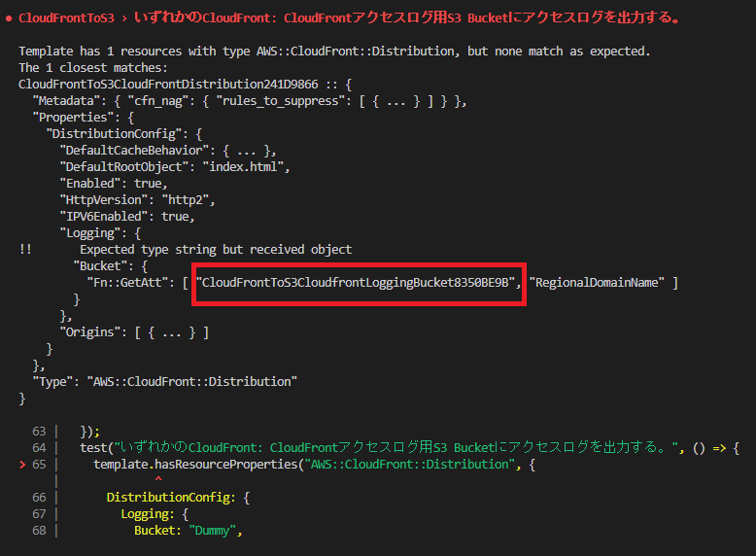Click resource name CloudFrontToS3CloudFrontDistribution241D9866
Image resolution: width=756 pixels, height=556 pixels.
coord(168,85)
